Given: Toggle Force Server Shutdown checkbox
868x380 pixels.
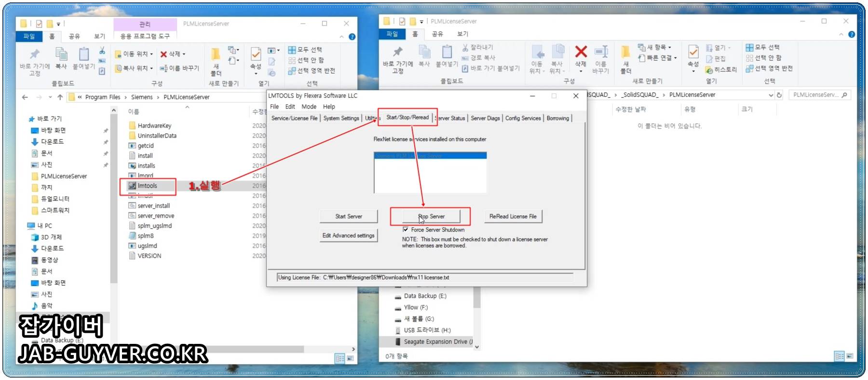Looking at the screenshot, I should point(406,230).
